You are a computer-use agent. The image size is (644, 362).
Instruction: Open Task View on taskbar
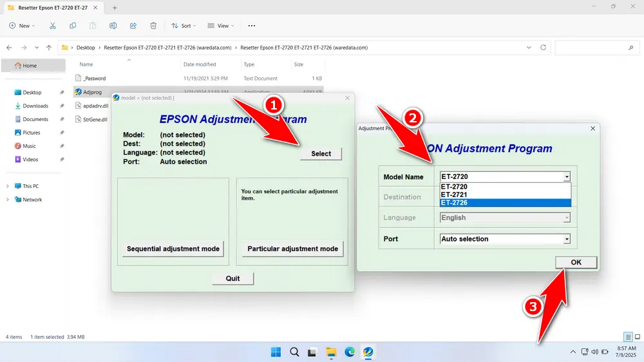click(312, 352)
